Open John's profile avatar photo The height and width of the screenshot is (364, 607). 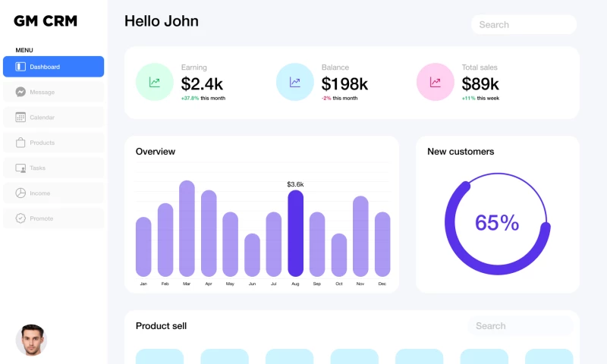coord(31,340)
